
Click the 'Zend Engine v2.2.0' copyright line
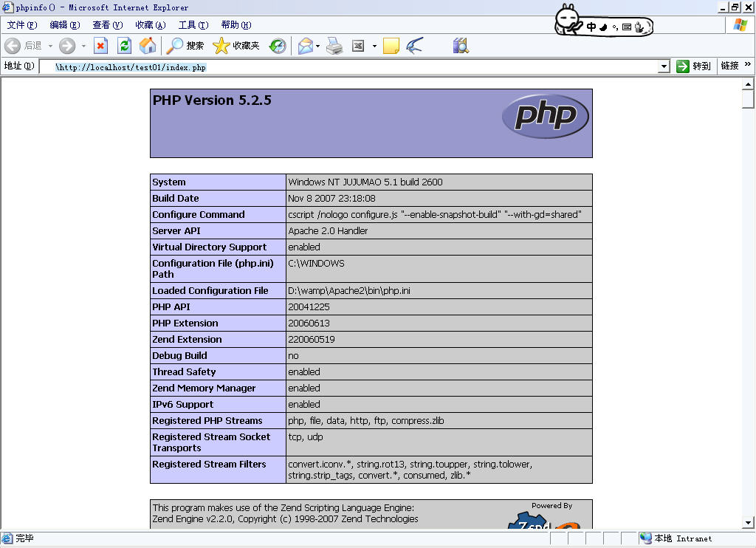286,519
